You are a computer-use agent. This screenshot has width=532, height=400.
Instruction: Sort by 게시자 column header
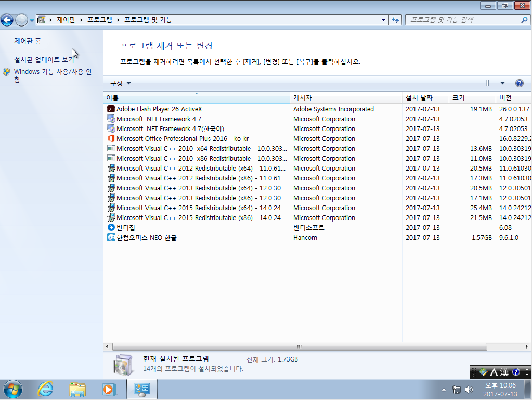click(x=346, y=98)
